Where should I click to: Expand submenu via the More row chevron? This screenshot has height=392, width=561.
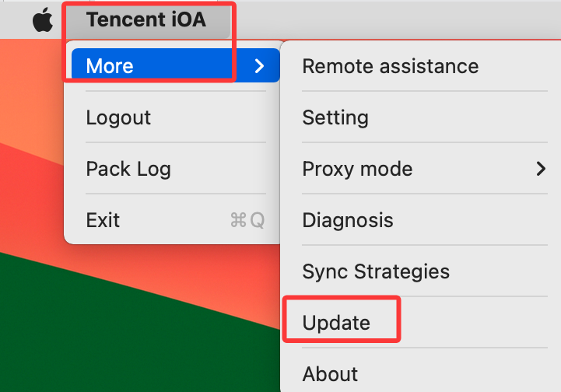coord(259,66)
